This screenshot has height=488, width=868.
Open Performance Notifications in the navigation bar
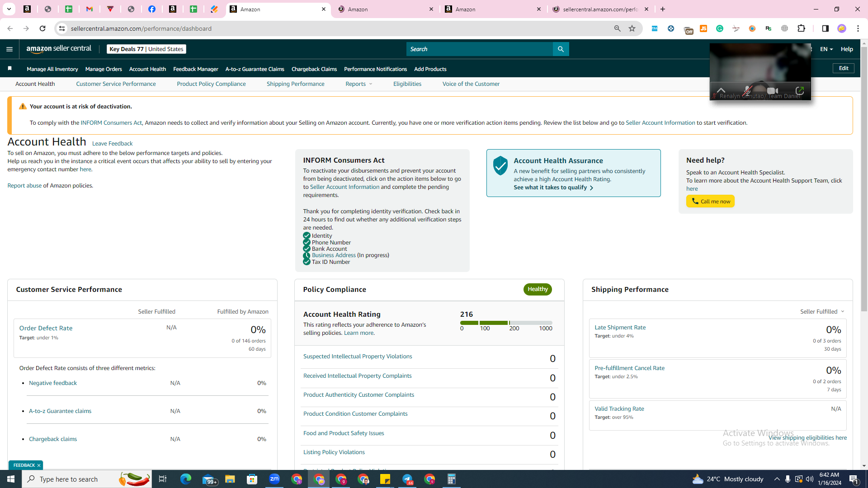point(375,69)
